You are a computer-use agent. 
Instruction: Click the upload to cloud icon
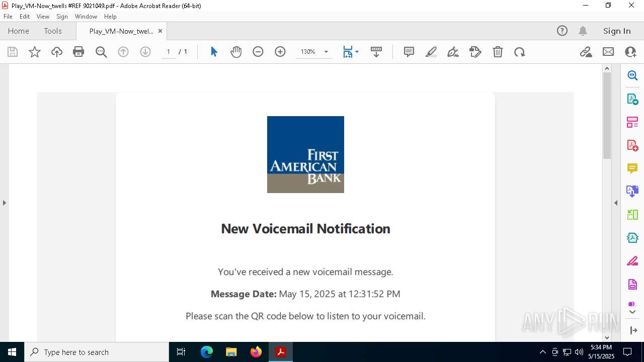point(57,52)
